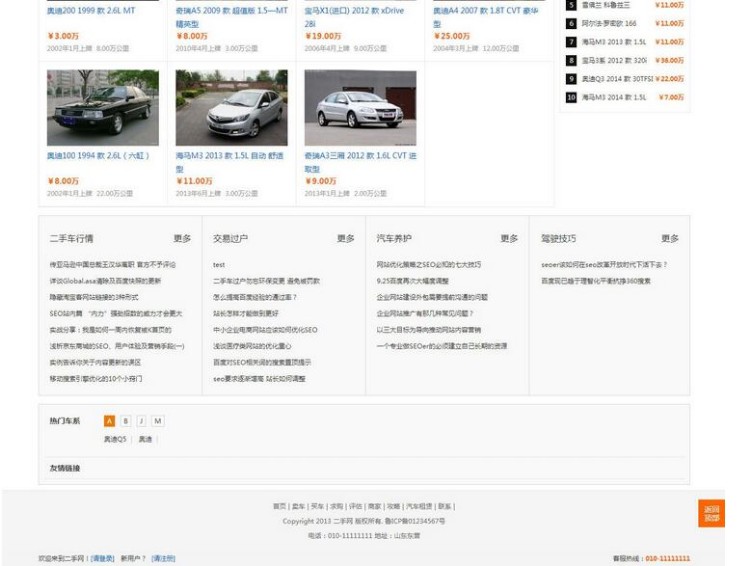Click the hotline number 010-11111111 at bottom right

click(x=668, y=558)
